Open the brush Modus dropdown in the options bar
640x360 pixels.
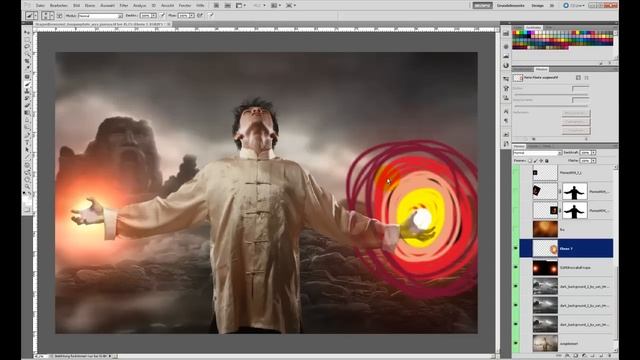100,16
